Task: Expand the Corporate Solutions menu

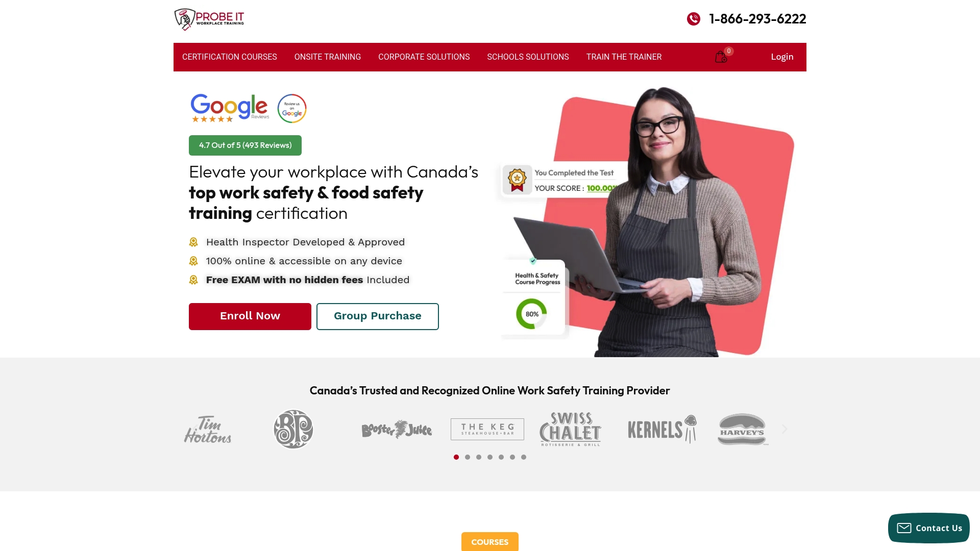Action: [424, 57]
